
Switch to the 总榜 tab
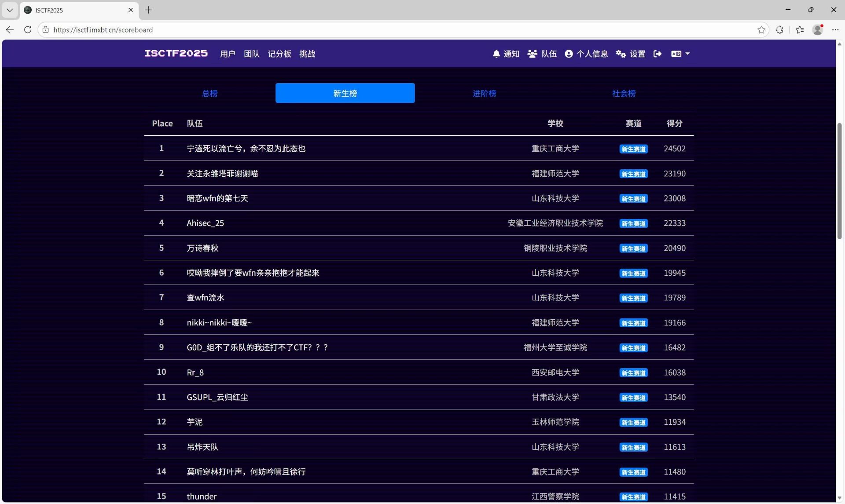point(209,93)
